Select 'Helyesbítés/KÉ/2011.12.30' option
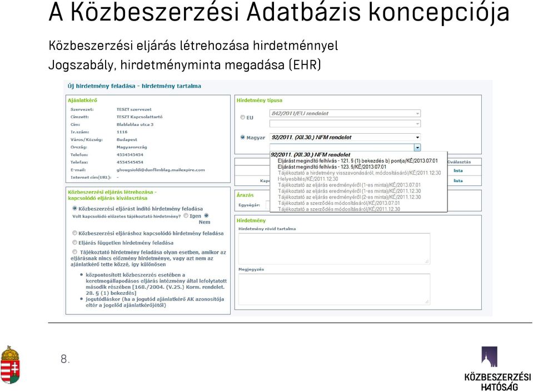Screen dimensions: 533x392 pyautogui.click(x=308, y=179)
